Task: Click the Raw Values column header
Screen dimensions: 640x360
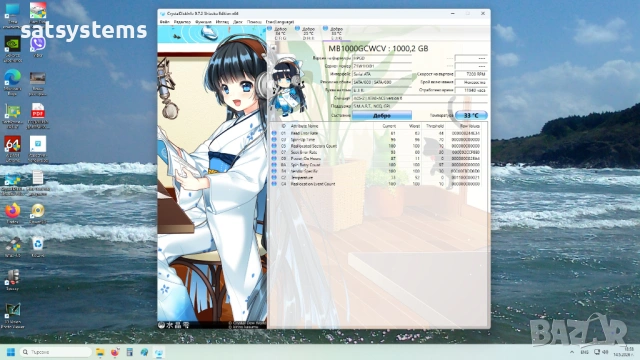Action: pyautogui.click(x=469, y=126)
